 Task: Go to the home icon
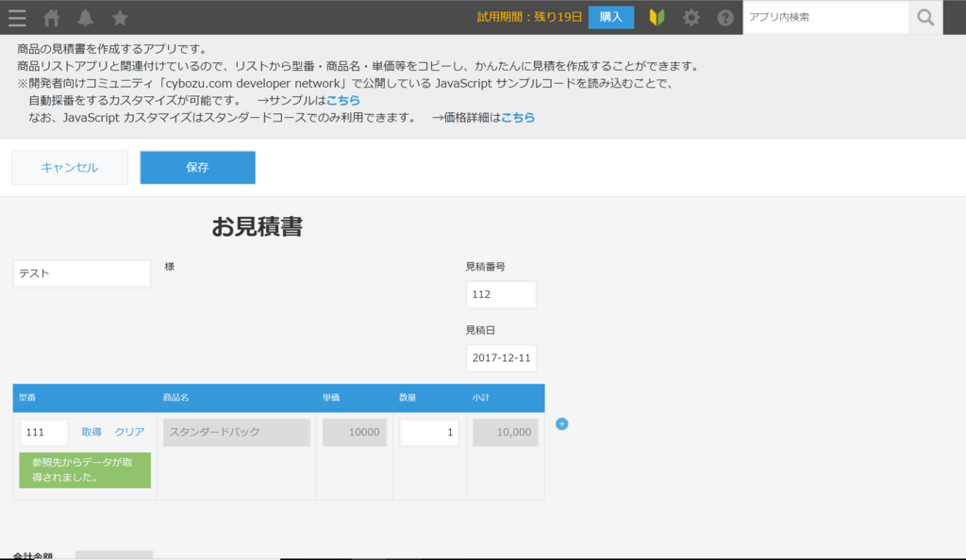[x=52, y=17]
